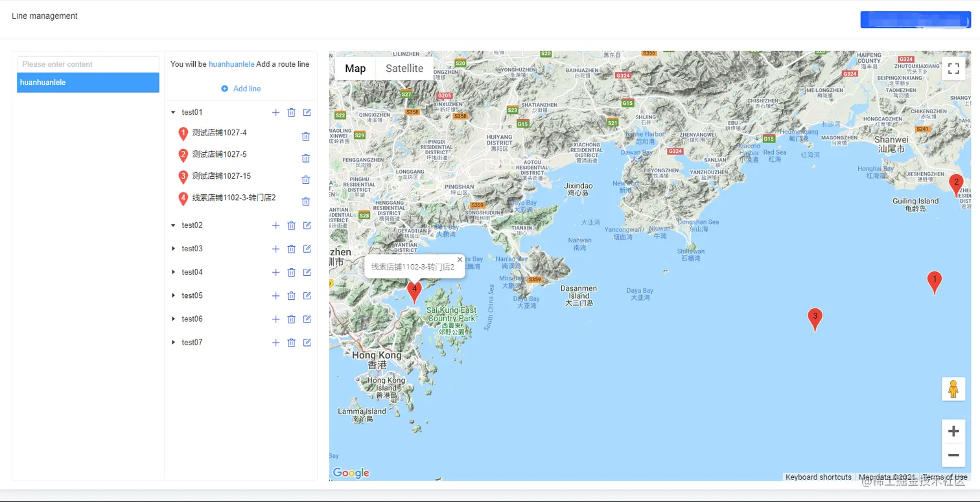This screenshot has width=980, height=502.
Task: Click the plus icon for test05
Action: tap(275, 296)
